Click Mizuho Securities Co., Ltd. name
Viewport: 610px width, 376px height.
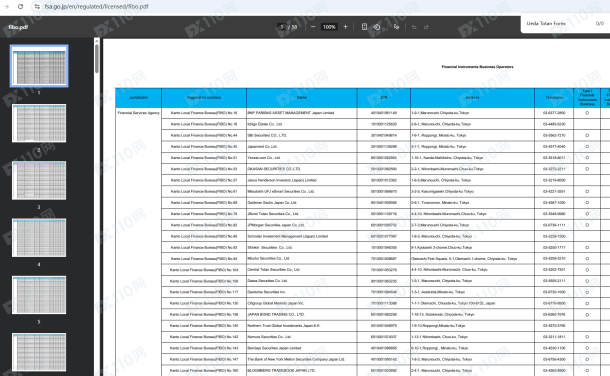[x=268, y=258]
